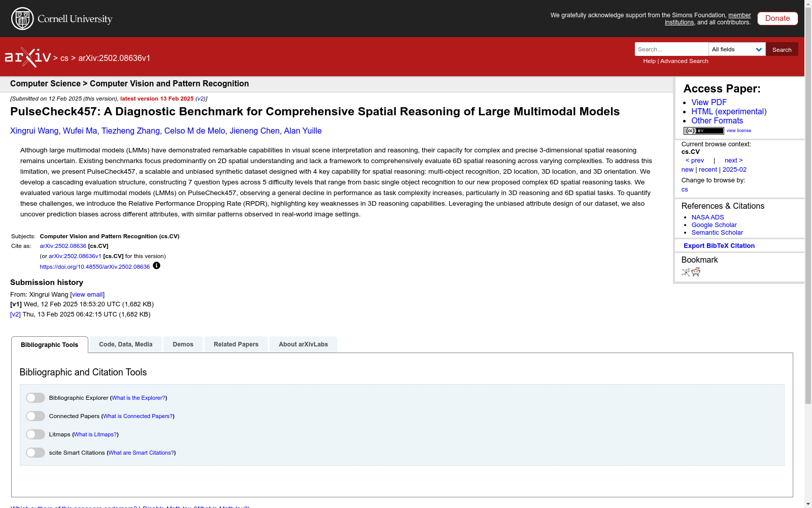This screenshot has width=812, height=508.
Task: Click the paper title heading
Action: point(315,112)
